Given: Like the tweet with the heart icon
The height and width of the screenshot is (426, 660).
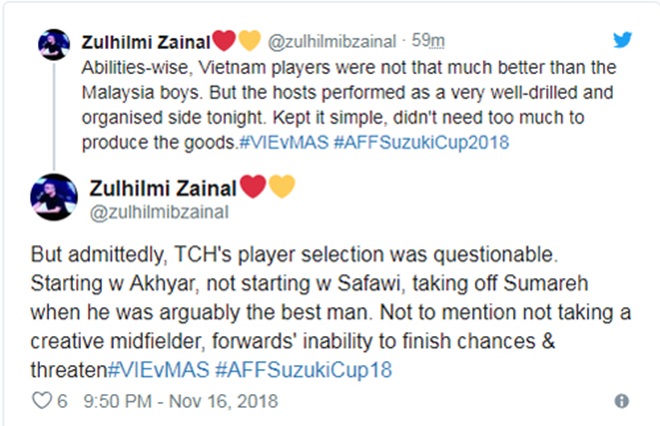Looking at the screenshot, I should 41,401.
